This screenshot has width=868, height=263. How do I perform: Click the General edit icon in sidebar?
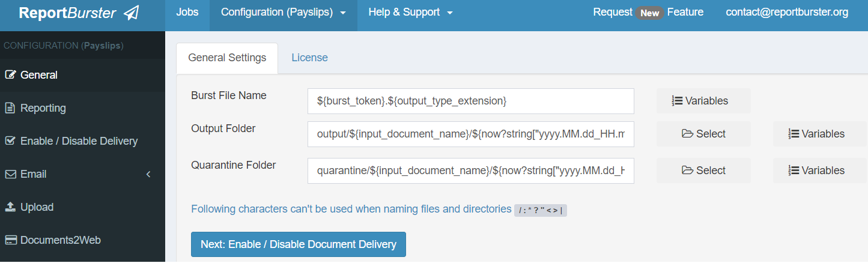coord(10,75)
